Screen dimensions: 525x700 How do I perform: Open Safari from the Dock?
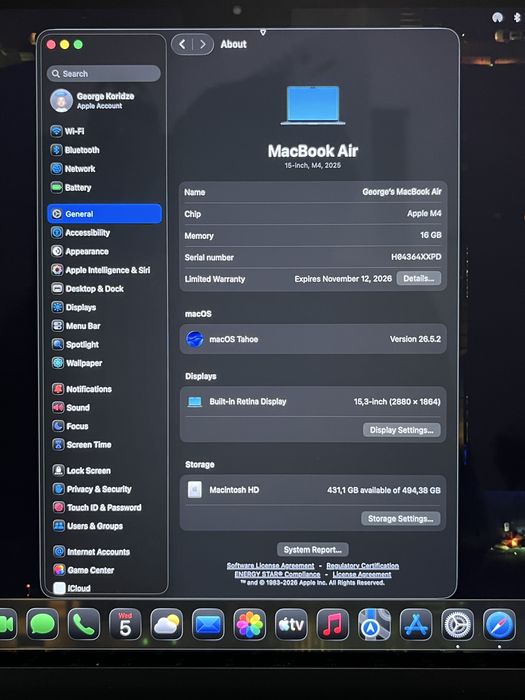coord(499,624)
